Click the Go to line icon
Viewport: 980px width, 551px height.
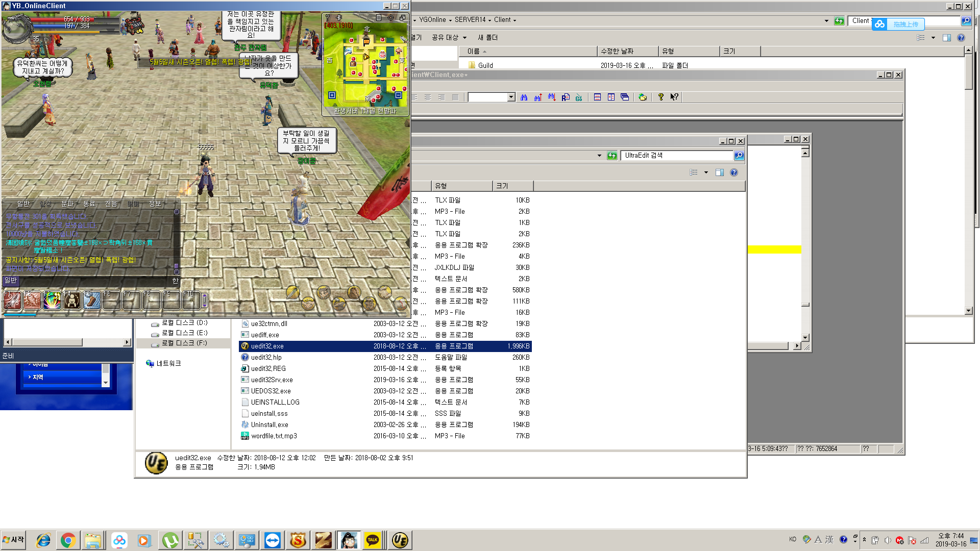pyautogui.click(x=579, y=97)
